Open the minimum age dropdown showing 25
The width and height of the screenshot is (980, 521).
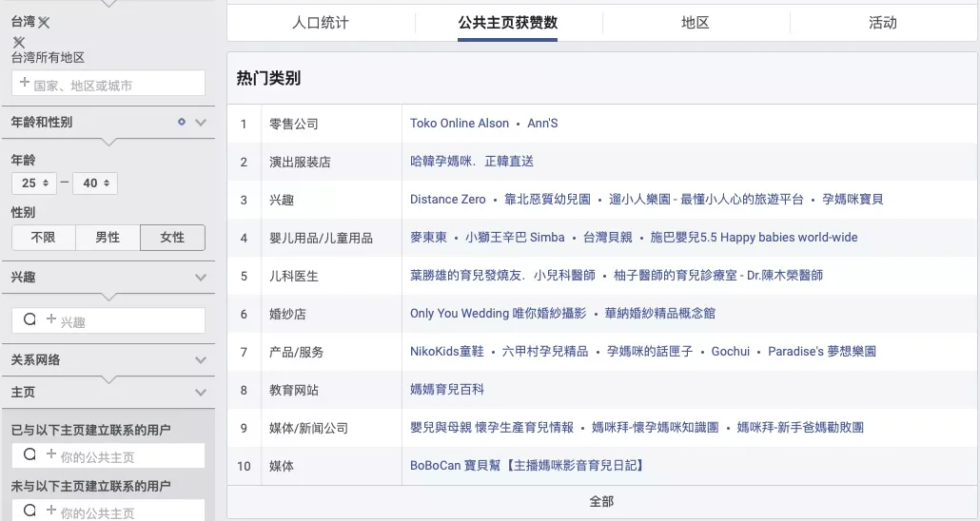click(x=34, y=183)
